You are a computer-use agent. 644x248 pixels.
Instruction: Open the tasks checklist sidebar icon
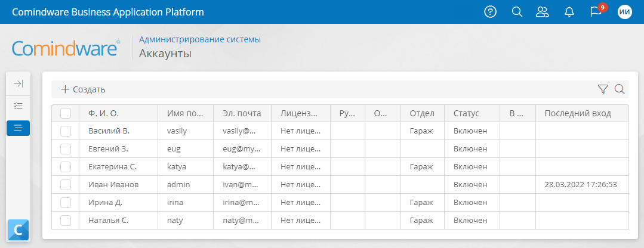coord(18,106)
